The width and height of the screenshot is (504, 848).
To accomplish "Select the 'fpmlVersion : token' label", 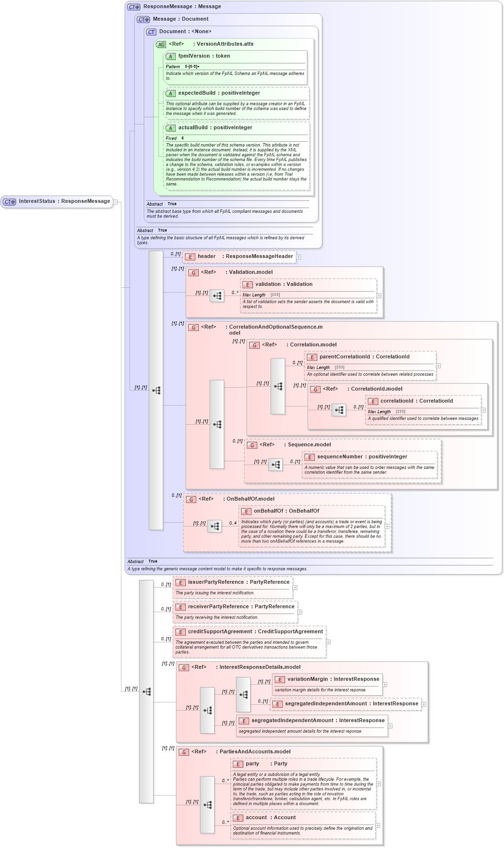I will click(204, 56).
